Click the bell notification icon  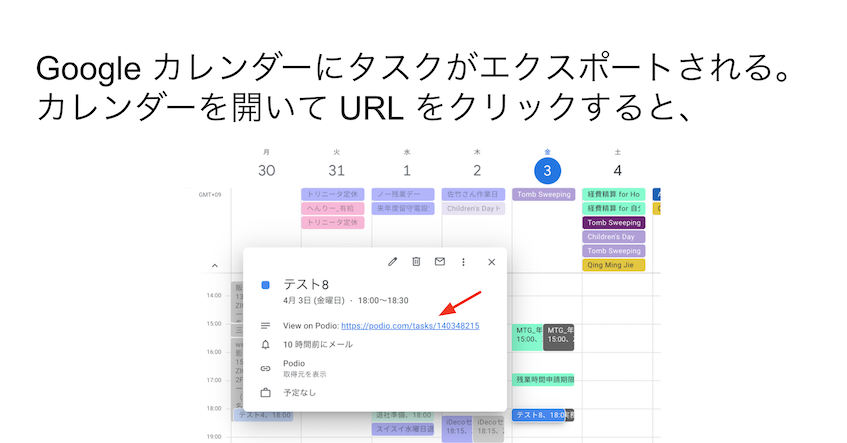pyautogui.click(x=266, y=344)
